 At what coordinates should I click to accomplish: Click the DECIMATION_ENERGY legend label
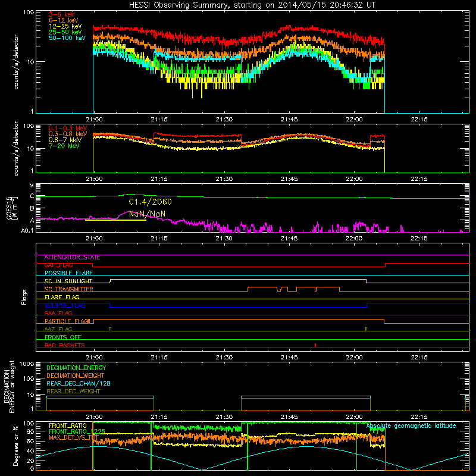coord(76,368)
